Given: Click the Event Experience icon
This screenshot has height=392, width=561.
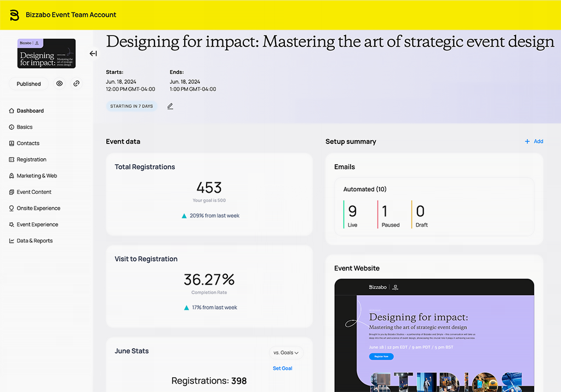Looking at the screenshot, I should (12, 224).
